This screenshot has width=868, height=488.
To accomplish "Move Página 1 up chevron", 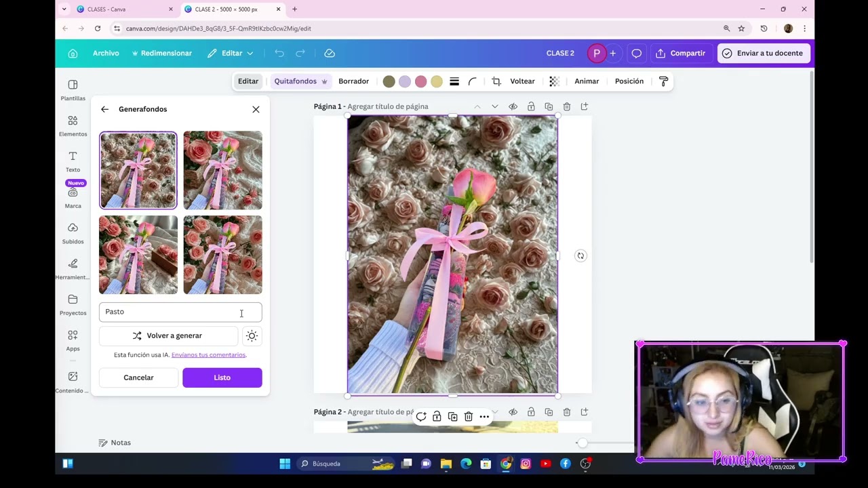I will click(477, 106).
